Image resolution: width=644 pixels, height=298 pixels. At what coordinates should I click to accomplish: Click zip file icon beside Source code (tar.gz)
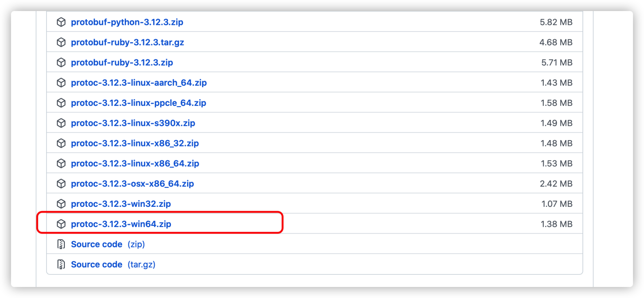pyautogui.click(x=61, y=264)
